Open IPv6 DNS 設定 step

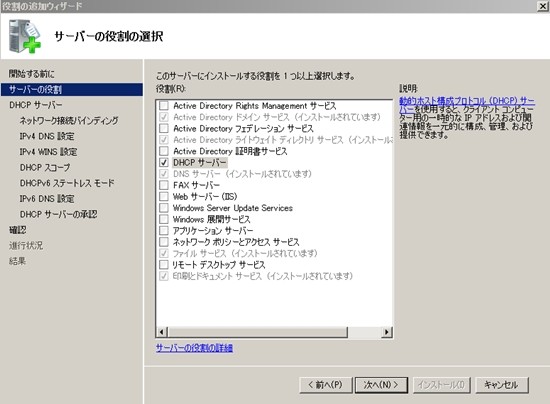pyautogui.click(x=47, y=199)
